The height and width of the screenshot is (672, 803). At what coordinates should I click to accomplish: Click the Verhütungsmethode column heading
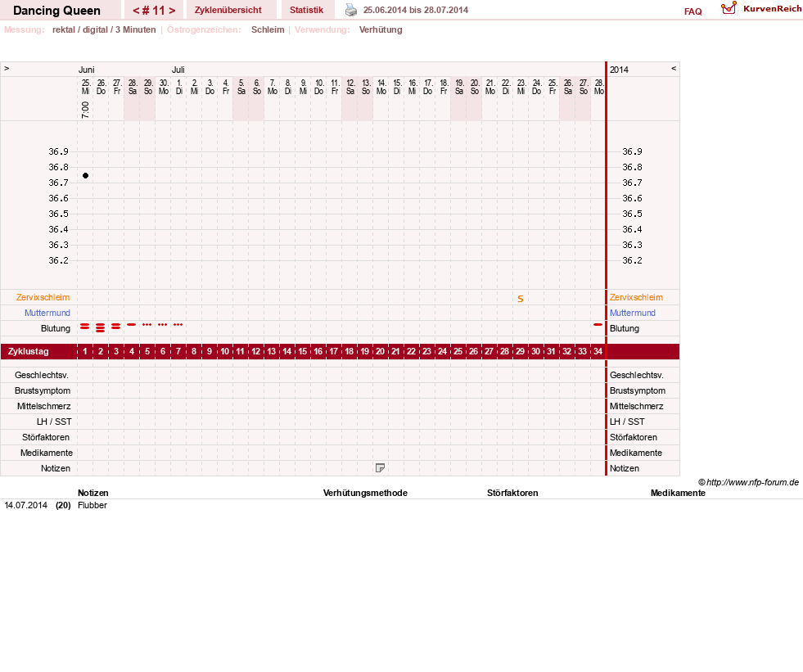pyautogui.click(x=365, y=494)
